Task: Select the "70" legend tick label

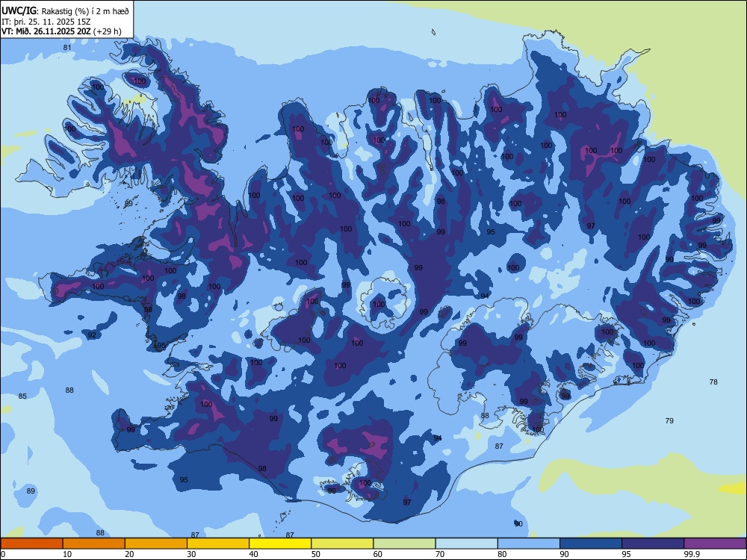Action: (440, 554)
